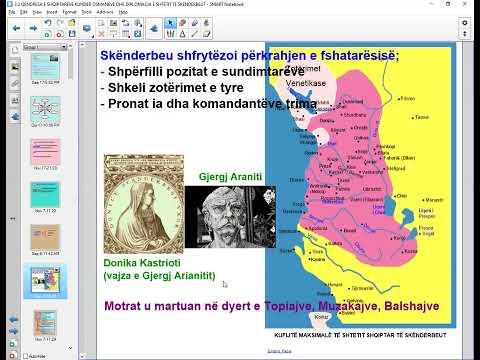Open the Help menu
Screen dimensions: 480x360
pyautogui.click(x=123, y=12)
